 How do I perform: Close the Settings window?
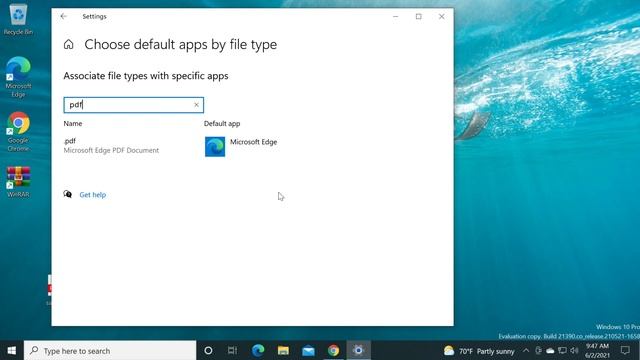point(442,16)
